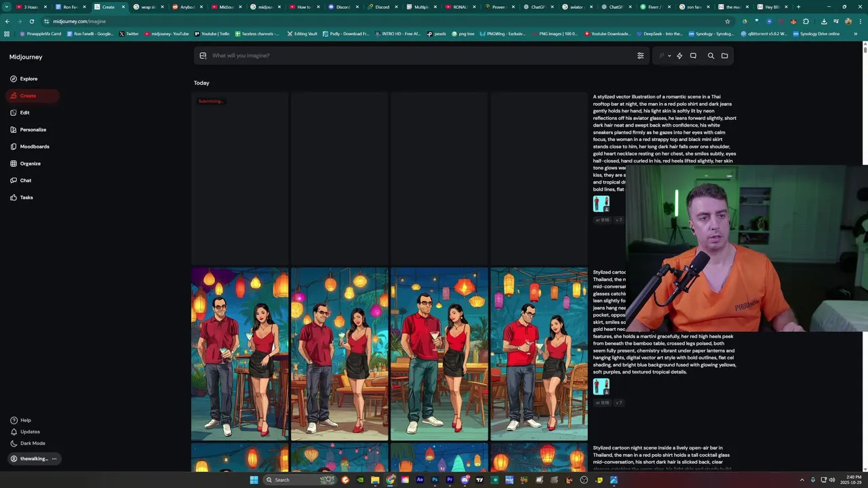Open second lantern bar couple image

point(339,354)
